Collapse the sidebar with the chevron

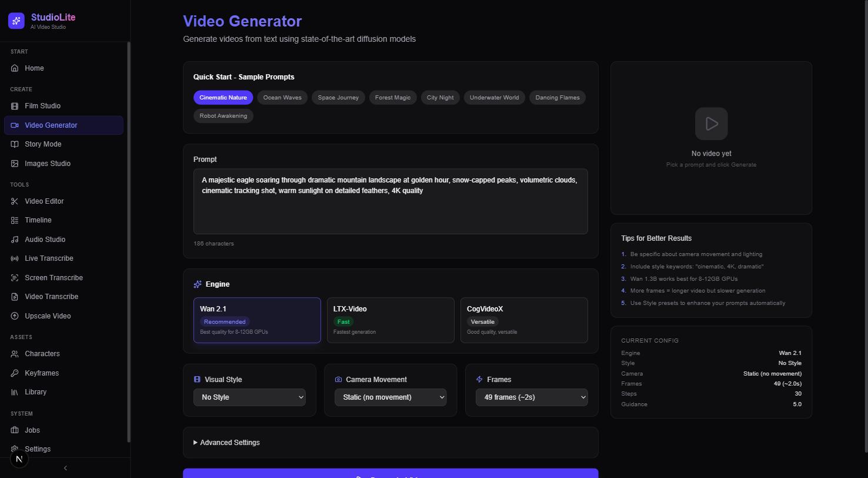click(x=65, y=468)
